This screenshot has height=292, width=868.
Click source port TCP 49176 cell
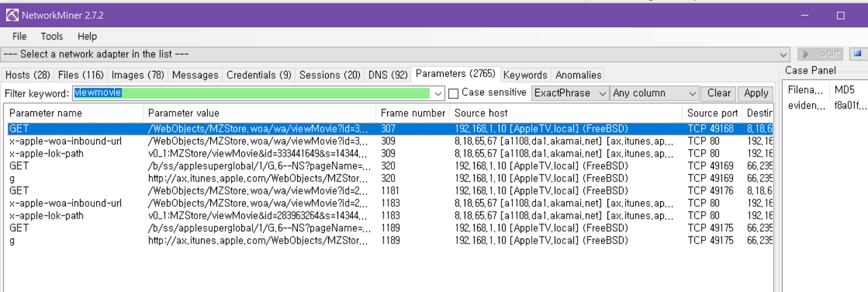(x=710, y=191)
